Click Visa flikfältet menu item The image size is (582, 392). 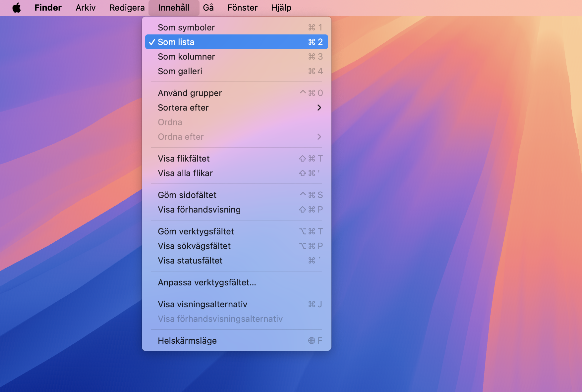[x=237, y=159]
